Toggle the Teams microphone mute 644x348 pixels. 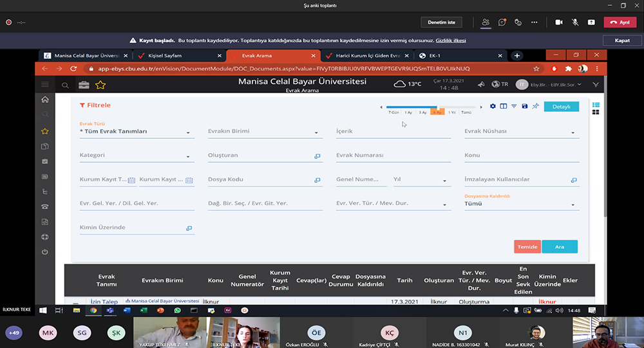tap(575, 22)
